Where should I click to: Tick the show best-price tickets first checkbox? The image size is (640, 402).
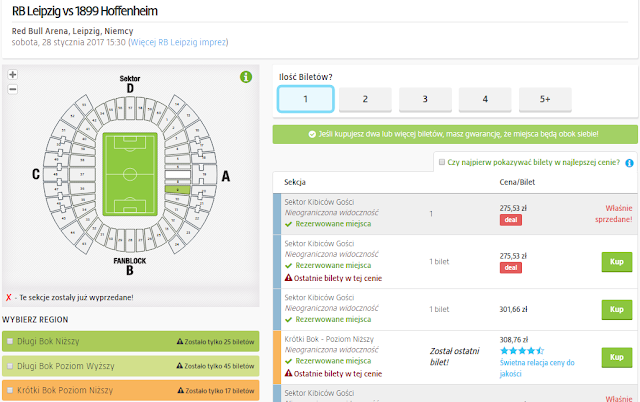442,162
